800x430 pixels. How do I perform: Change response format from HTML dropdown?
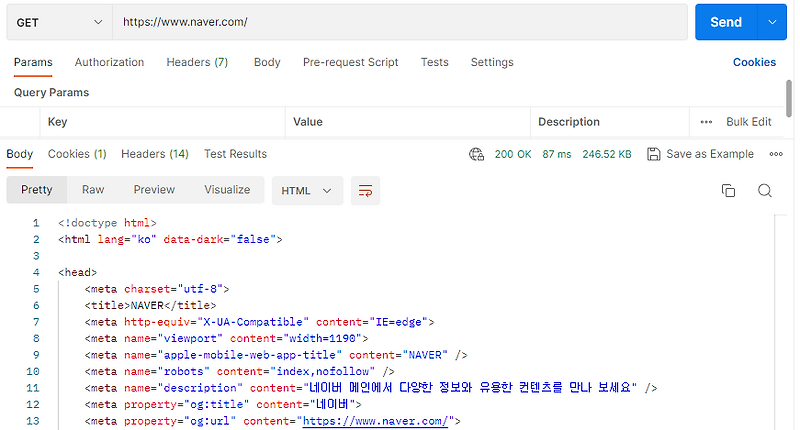coord(307,191)
